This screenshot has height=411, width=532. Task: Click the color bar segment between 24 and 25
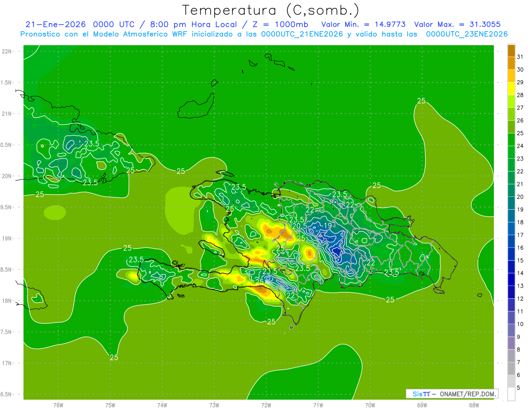[511, 140]
